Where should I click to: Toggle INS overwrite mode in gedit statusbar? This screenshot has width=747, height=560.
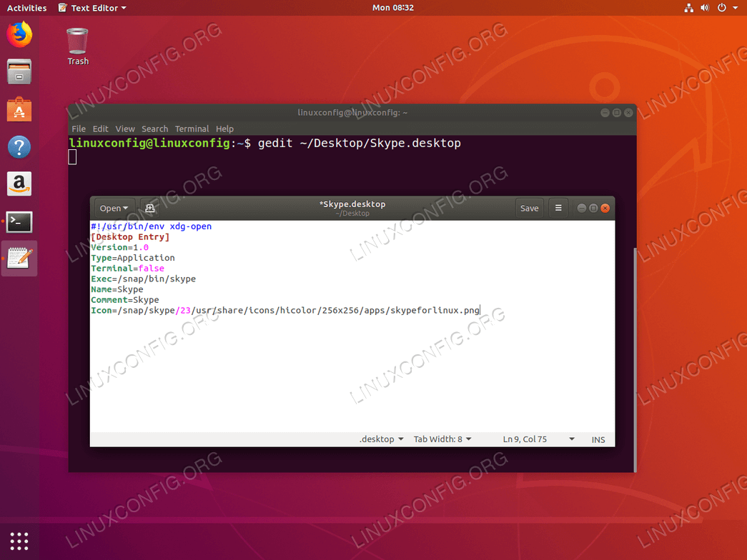point(598,439)
